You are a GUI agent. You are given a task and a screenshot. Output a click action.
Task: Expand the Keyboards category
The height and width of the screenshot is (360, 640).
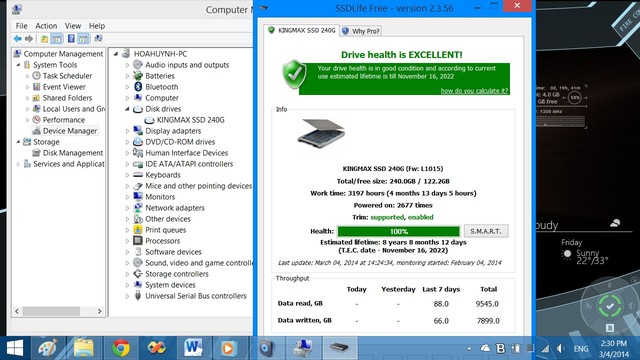pyautogui.click(x=127, y=175)
